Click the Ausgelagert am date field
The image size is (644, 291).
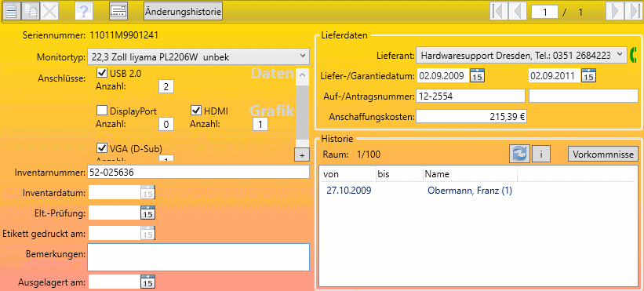click(115, 282)
